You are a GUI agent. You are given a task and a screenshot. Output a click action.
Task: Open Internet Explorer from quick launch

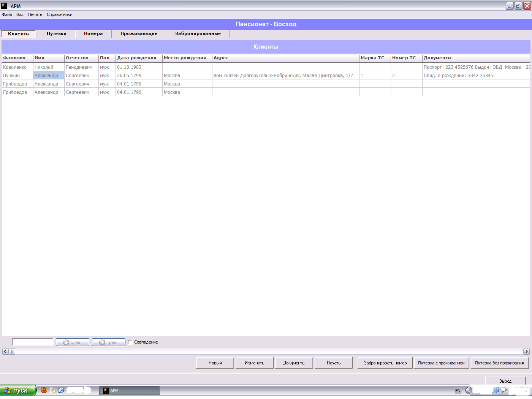[61, 390]
